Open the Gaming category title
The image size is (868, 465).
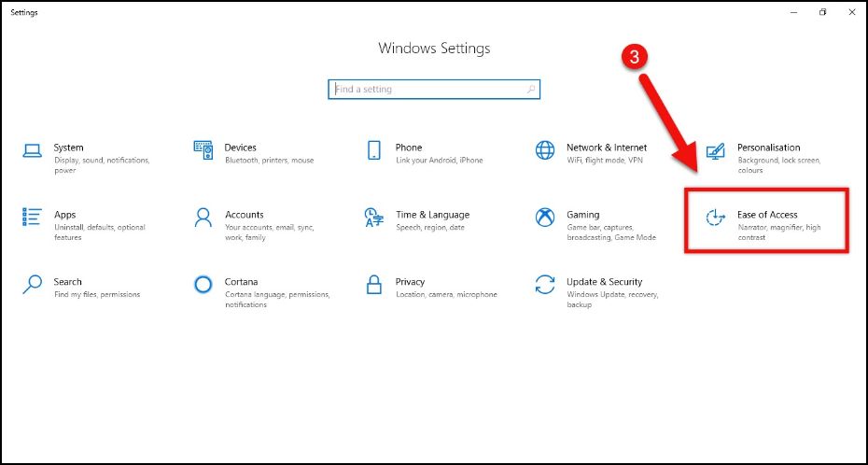pos(583,215)
